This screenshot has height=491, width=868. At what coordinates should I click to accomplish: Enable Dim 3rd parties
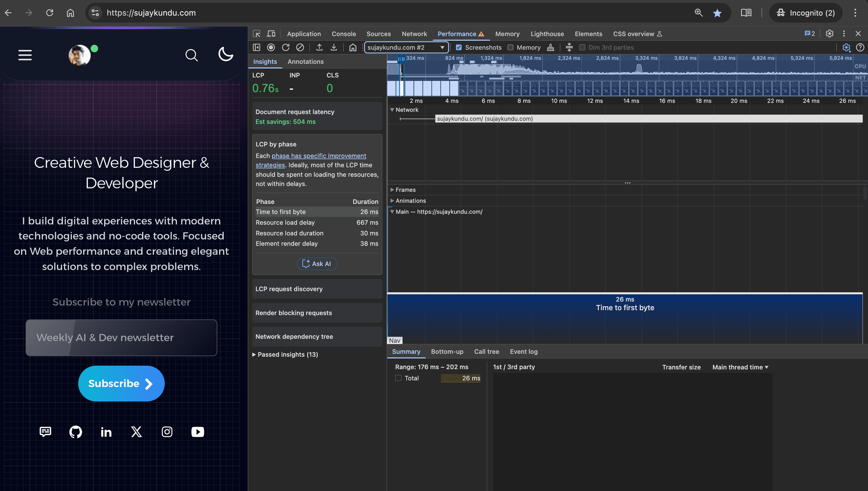(582, 47)
